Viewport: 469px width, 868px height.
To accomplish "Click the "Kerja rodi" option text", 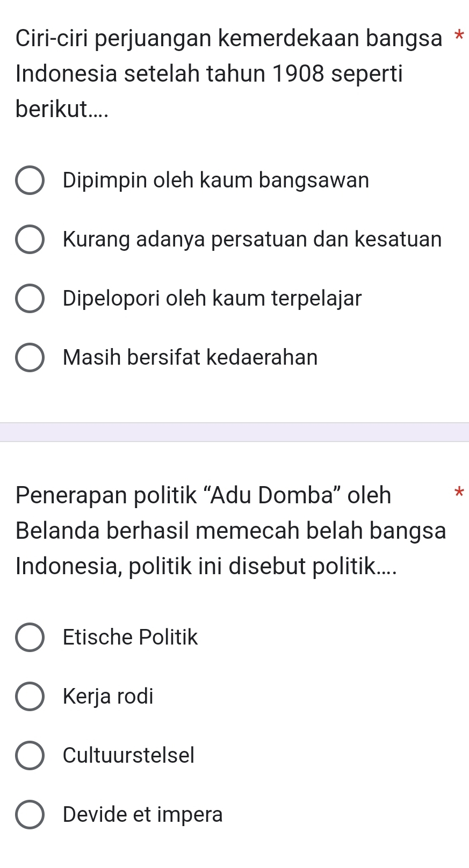I will pyautogui.click(x=108, y=697).
